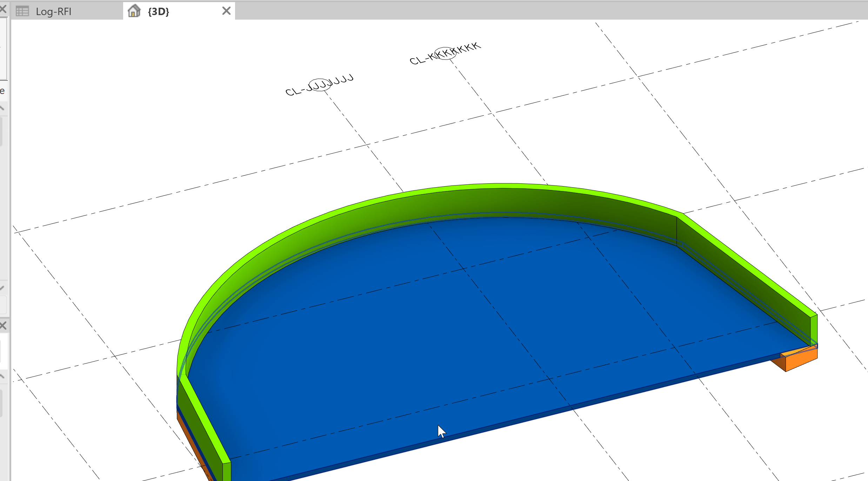Close the {3D} view tab
This screenshot has width=868, height=481.
coord(226,11)
